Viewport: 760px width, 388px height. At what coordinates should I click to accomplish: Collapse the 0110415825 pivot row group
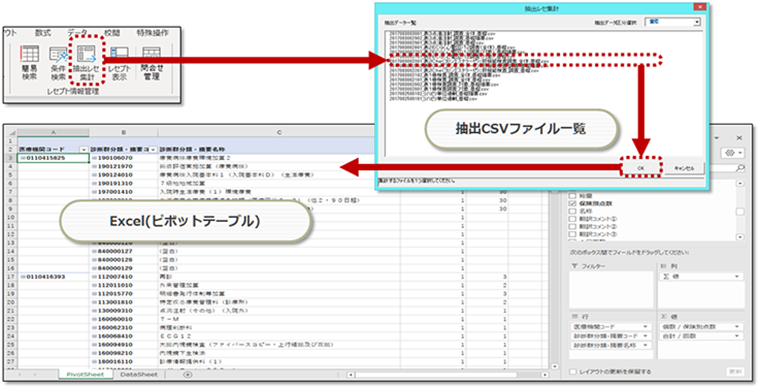coord(23,158)
